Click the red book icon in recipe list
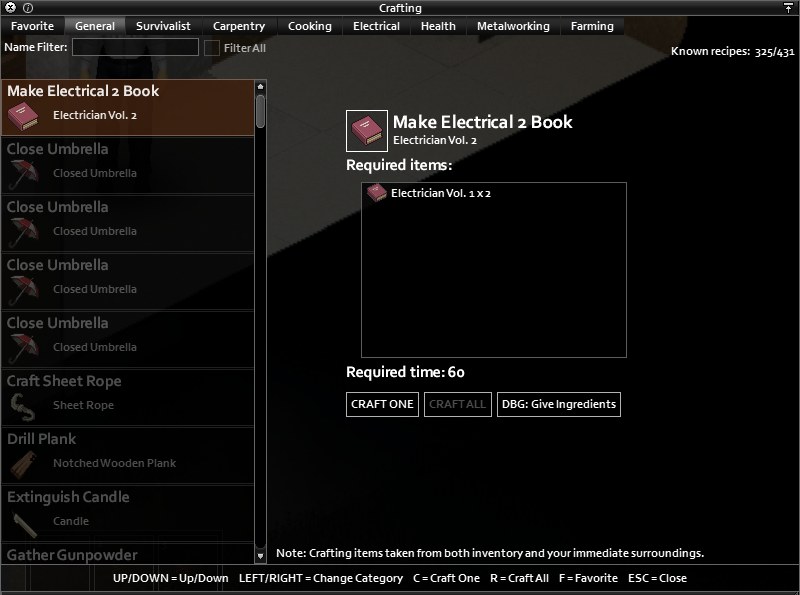 [23, 116]
